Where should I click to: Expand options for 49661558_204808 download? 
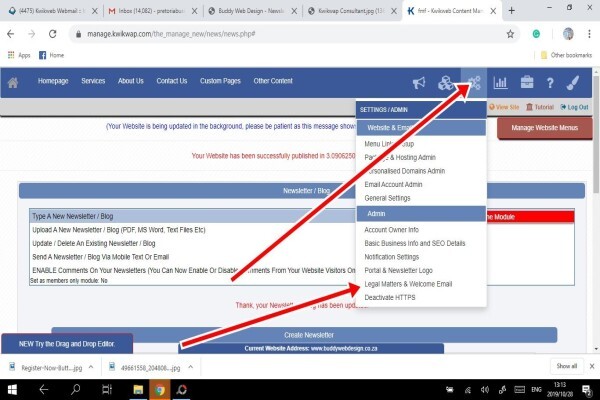(191, 367)
